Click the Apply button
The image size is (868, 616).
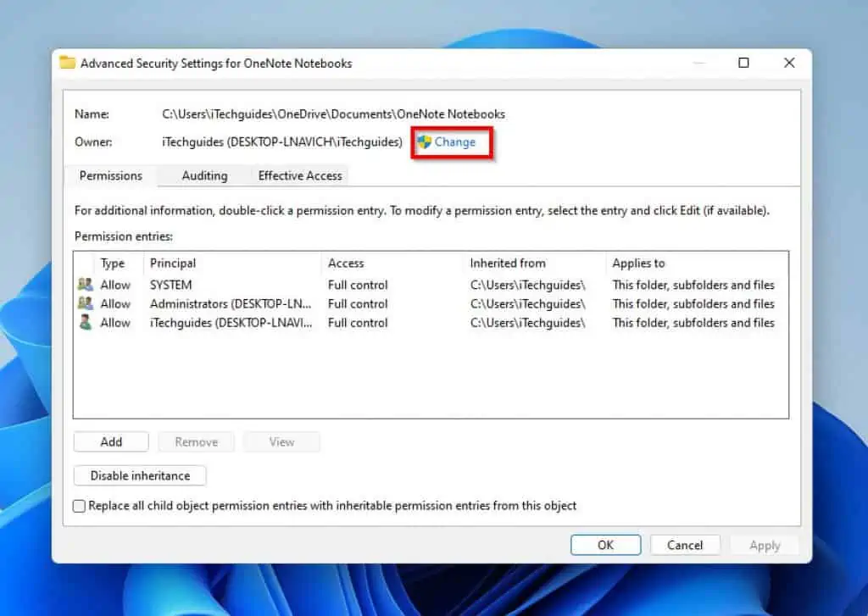point(764,545)
